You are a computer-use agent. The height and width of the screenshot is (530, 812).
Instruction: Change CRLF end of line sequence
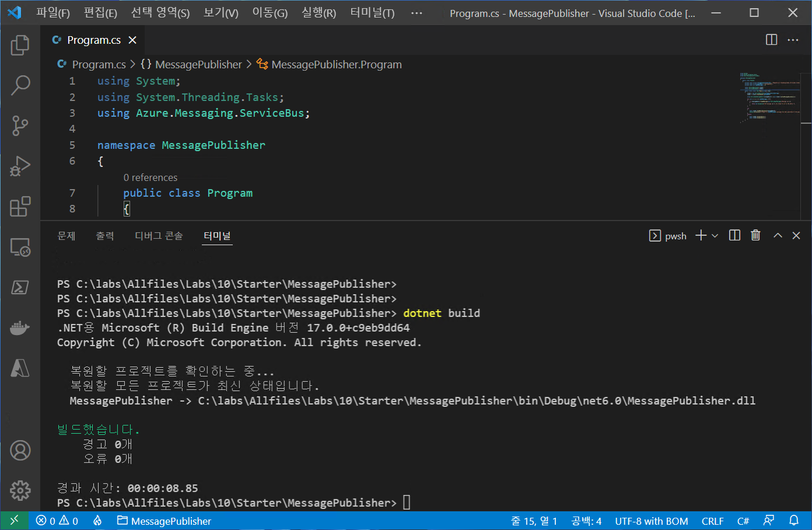(712, 521)
